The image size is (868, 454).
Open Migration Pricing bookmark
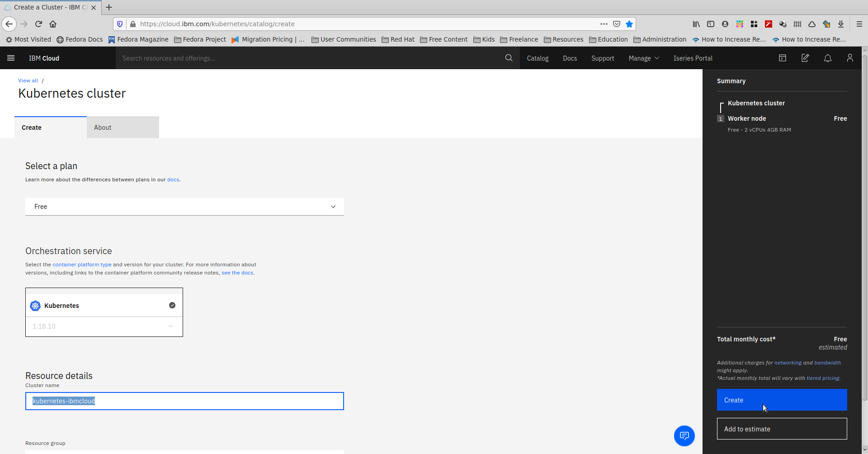[268, 39]
